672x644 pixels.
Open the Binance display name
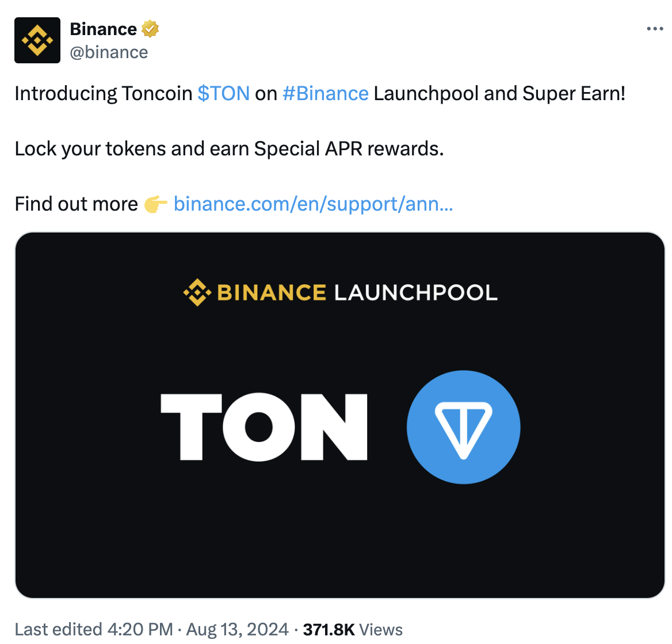(104, 29)
